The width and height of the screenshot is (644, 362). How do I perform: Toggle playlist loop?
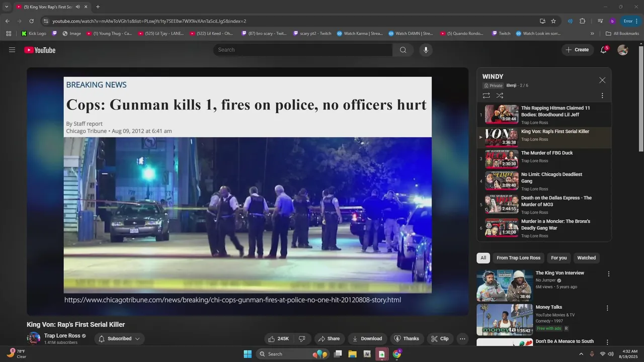click(x=486, y=96)
